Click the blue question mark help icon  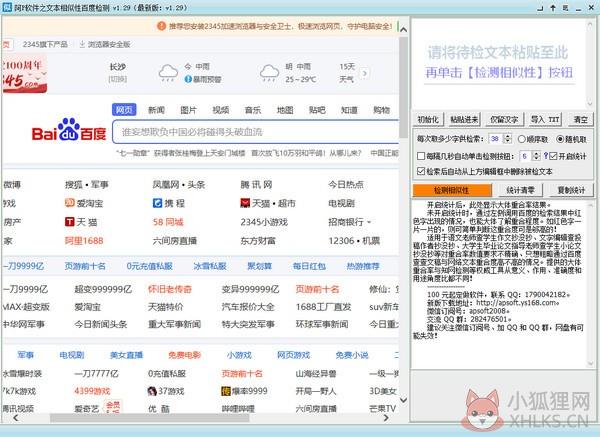(x=546, y=156)
